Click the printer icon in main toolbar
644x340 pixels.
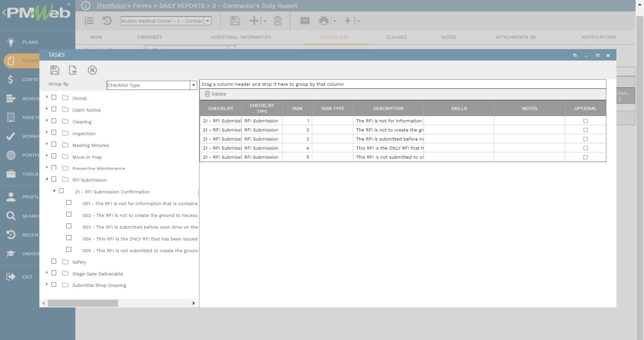(x=323, y=21)
